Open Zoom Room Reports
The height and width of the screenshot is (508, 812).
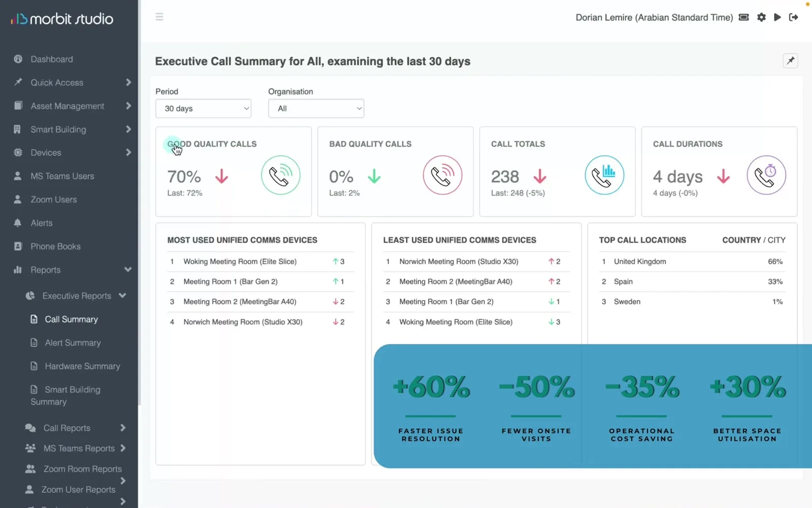(x=82, y=469)
